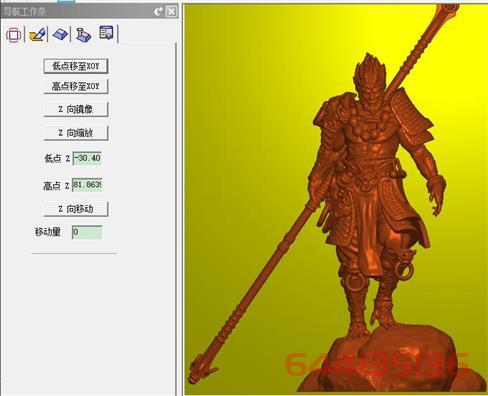Open the properties sheet icon in navigation bar
The height and width of the screenshot is (396, 488).
[x=106, y=33]
